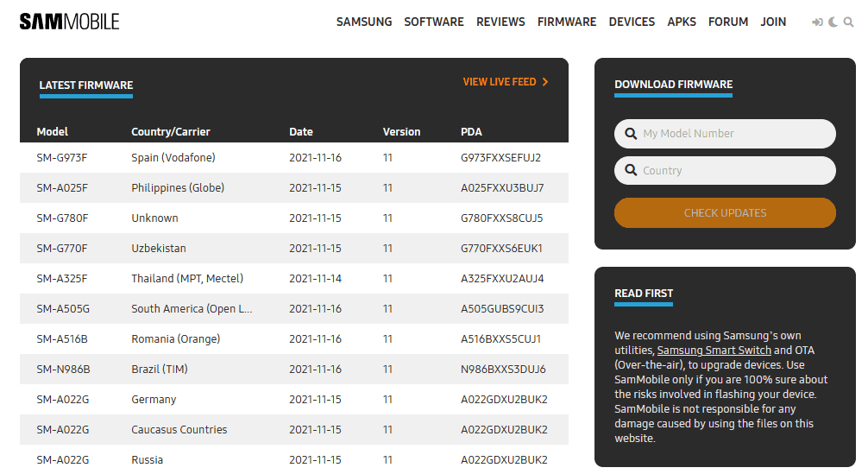Click PDA A325FXXU2AUJ4
868x474 pixels.
click(502, 278)
